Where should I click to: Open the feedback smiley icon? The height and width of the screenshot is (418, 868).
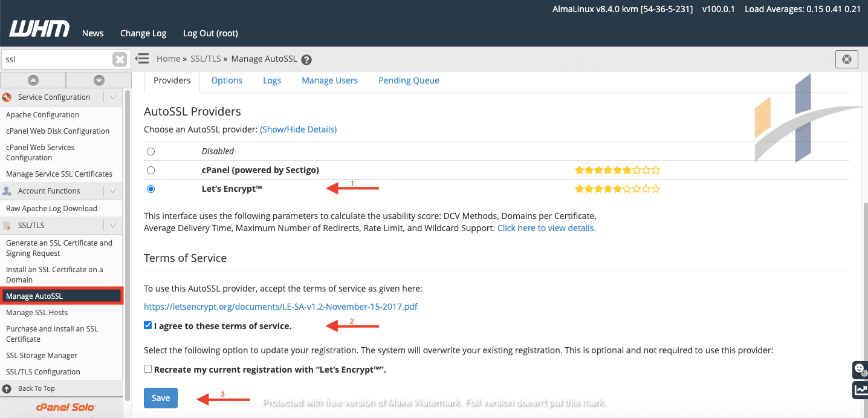click(x=860, y=369)
